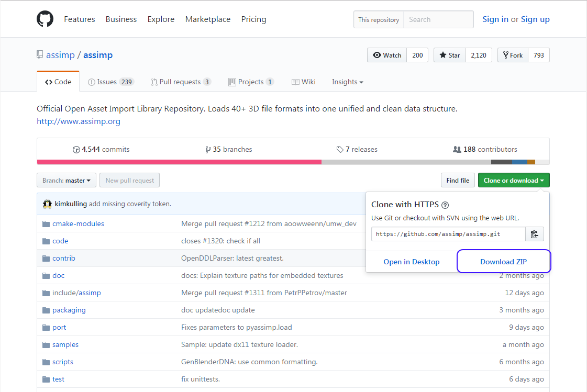
Task: Watch the repository with the eye button
Action: click(x=387, y=55)
